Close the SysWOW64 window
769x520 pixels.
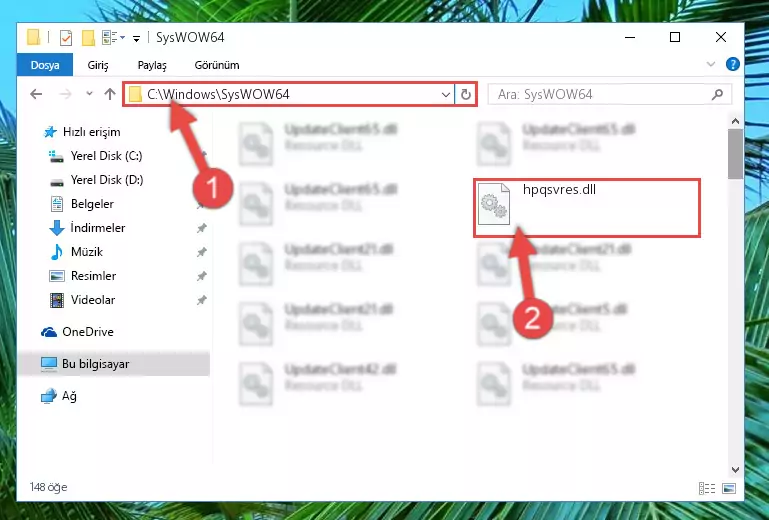click(x=720, y=37)
